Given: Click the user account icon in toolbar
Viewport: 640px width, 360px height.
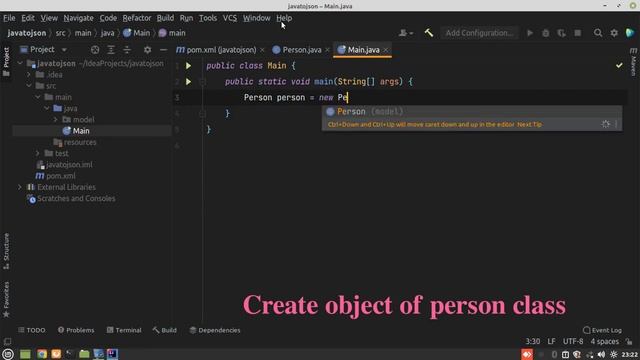Looking at the screenshot, I should pos(405,33).
